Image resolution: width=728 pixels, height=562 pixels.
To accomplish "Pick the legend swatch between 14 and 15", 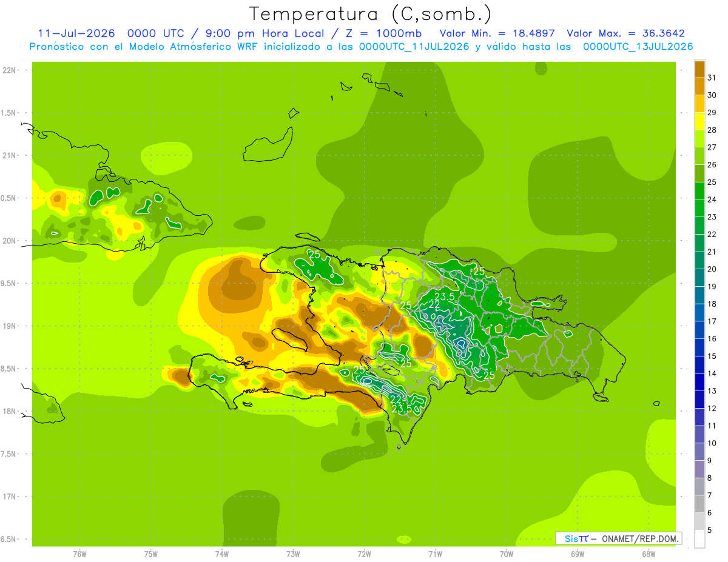I will (699, 364).
